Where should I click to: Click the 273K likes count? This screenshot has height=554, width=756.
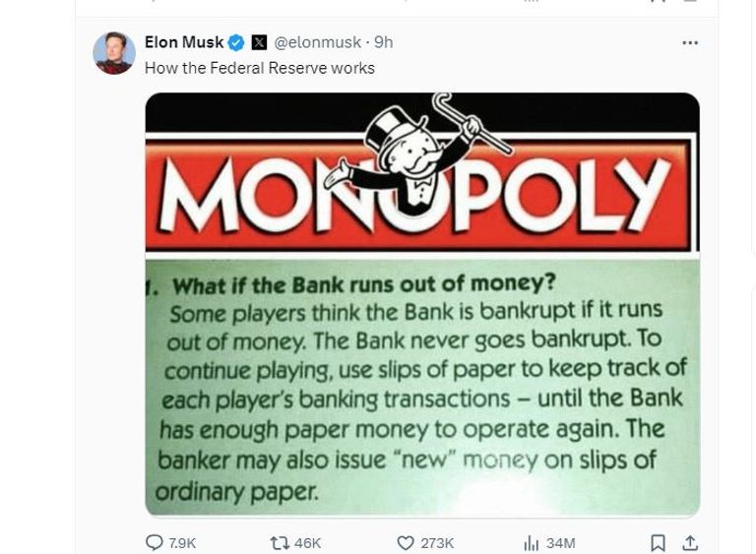437,542
